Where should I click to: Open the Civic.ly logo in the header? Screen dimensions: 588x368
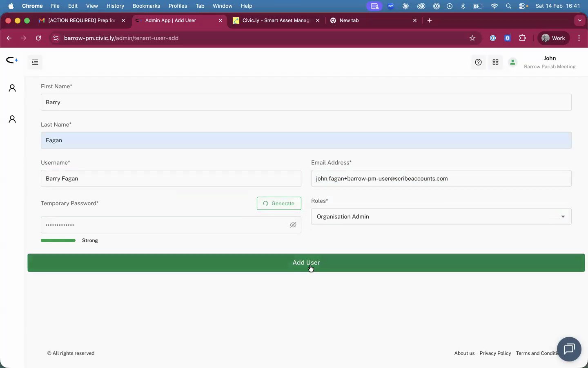point(11,61)
